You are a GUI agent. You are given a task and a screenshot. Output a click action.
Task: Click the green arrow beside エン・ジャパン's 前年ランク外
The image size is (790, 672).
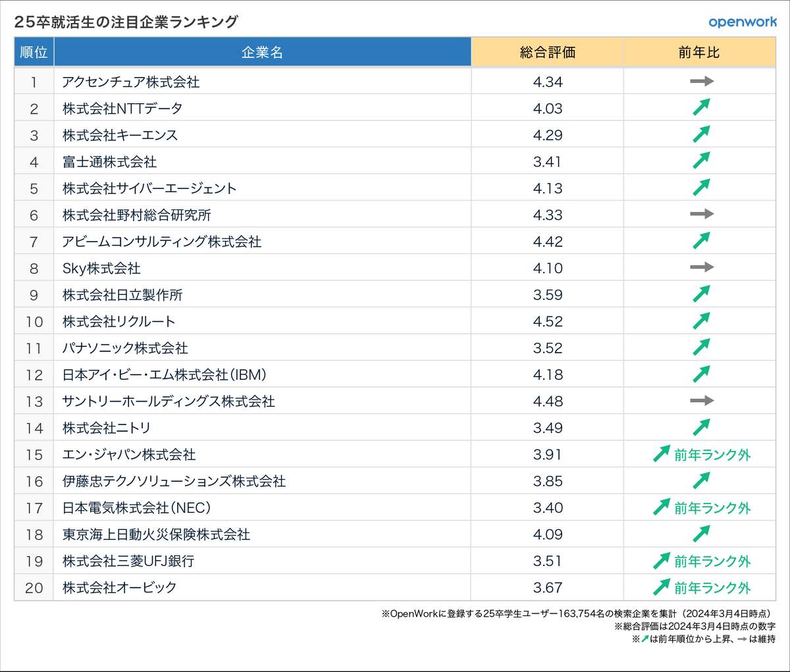661,453
